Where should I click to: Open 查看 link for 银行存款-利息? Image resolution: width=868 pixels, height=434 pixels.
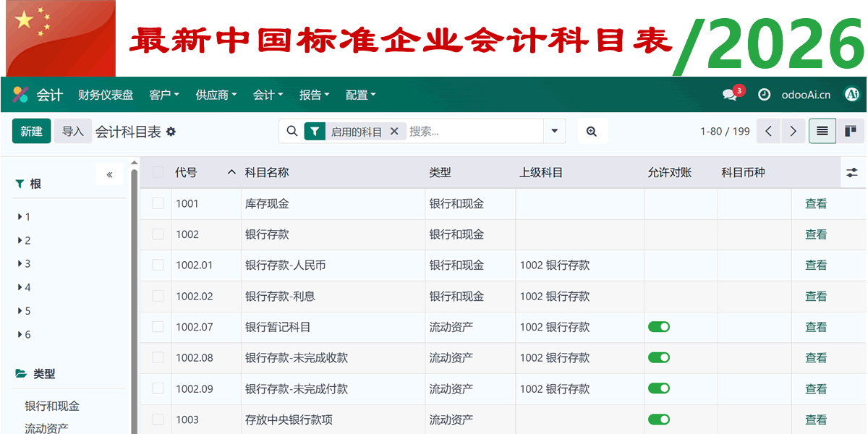(x=815, y=296)
